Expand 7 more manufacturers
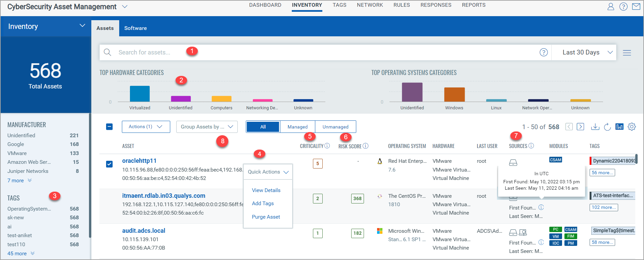Viewport: 644px width, 260px height. point(19,181)
